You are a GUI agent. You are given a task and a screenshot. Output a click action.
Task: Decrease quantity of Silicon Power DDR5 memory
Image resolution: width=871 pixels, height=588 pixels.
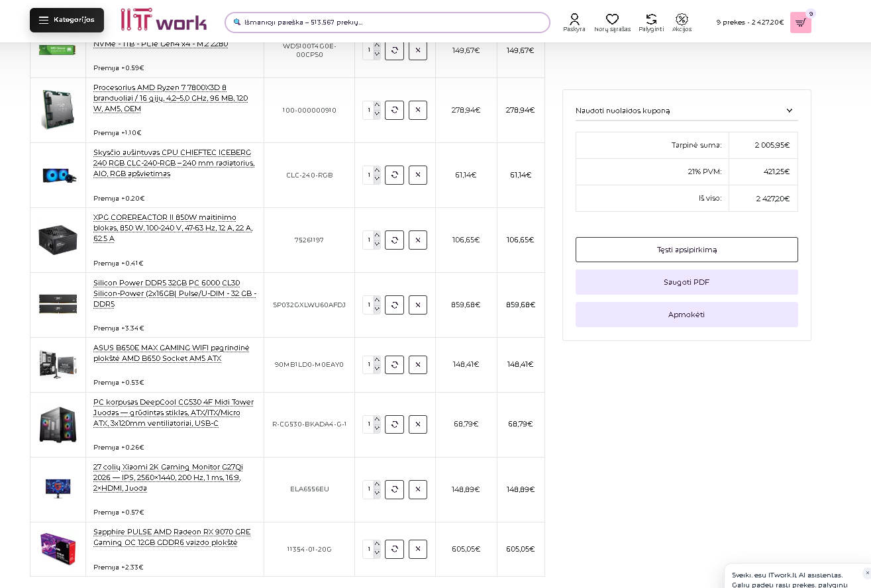(378, 309)
